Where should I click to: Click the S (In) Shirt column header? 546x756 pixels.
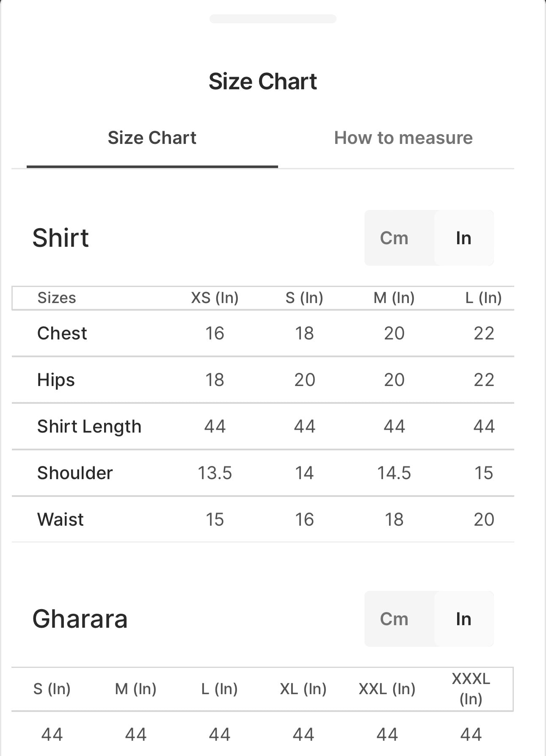pyautogui.click(x=304, y=298)
